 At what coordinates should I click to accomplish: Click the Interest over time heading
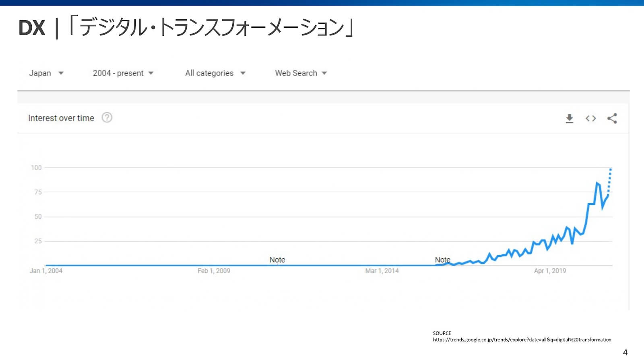(61, 118)
